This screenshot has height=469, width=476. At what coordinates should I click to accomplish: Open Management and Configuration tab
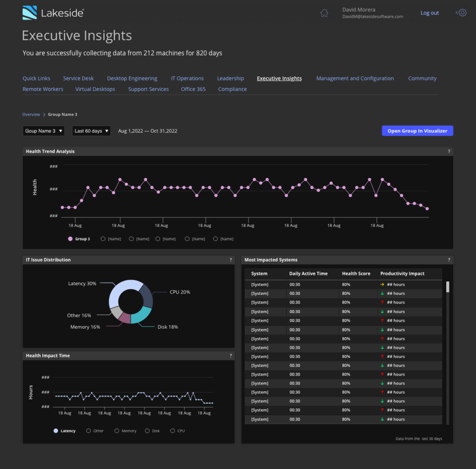tap(355, 78)
